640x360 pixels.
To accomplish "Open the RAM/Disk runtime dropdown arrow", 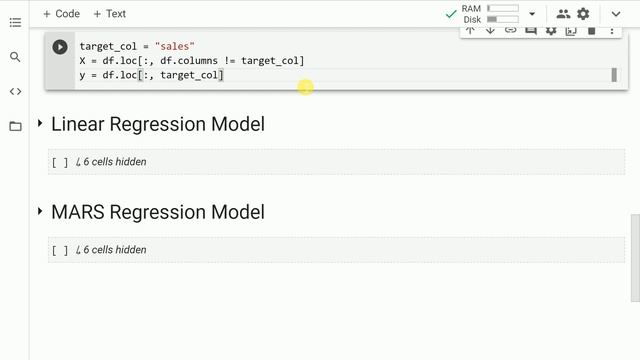I will (532, 14).
